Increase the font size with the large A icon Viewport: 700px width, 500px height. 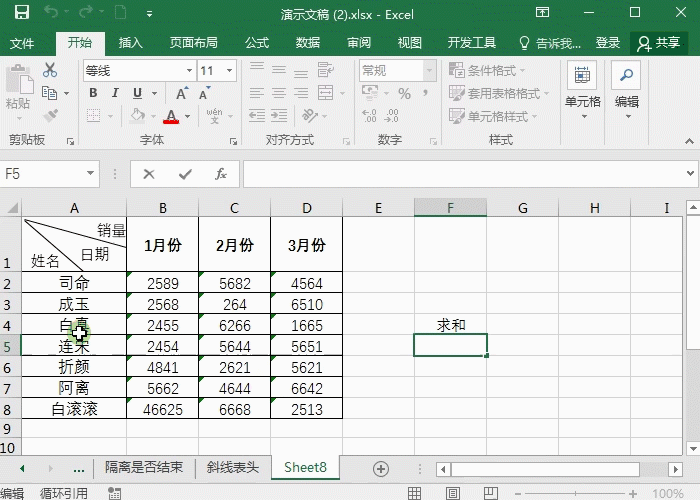(x=181, y=94)
